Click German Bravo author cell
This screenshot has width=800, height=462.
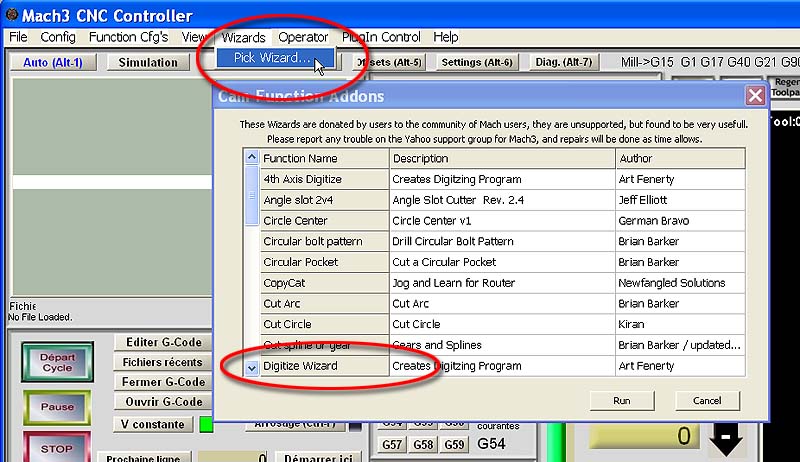click(x=681, y=221)
